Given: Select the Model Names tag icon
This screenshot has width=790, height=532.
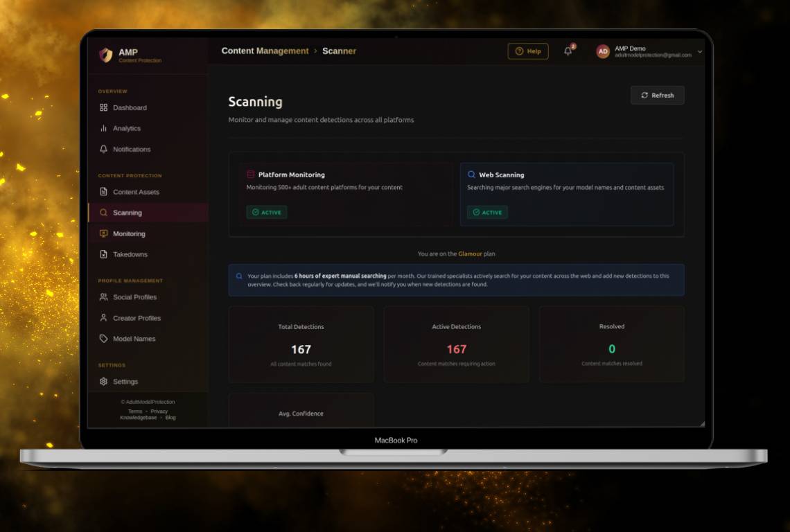Looking at the screenshot, I should tap(103, 339).
